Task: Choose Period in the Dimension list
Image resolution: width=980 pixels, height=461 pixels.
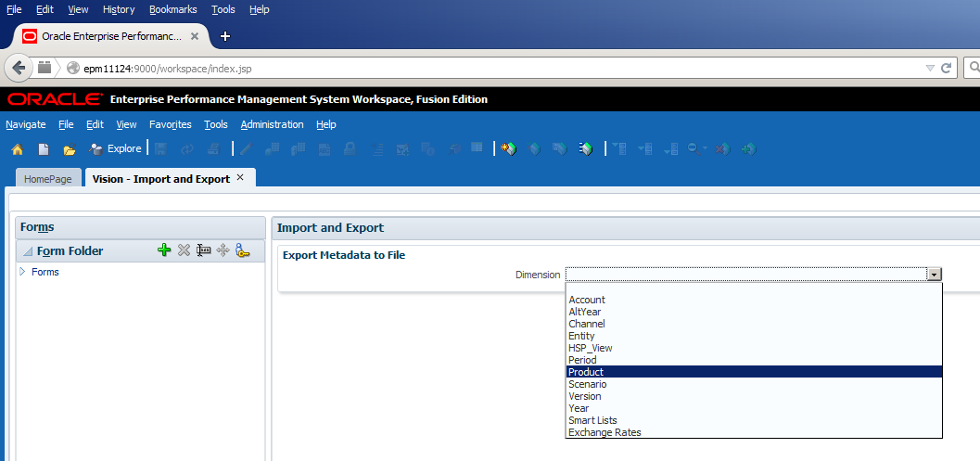Action: [754, 360]
